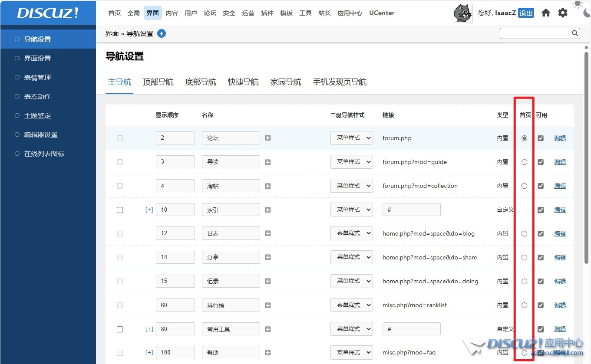591x364 pixels.
Task: Click the home icon in top bar
Action: (x=546, y=13)
